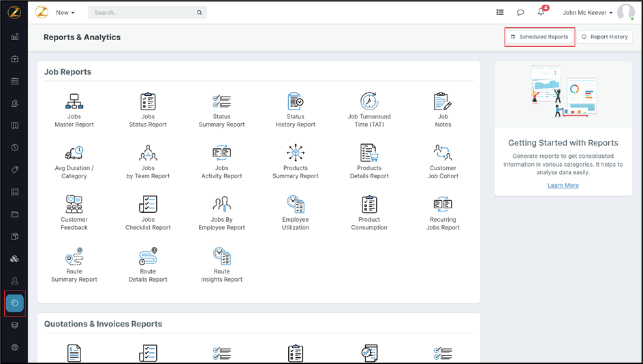Open the list view icon in header
This screenshot has width=643, height=364.
pos(500,12)
